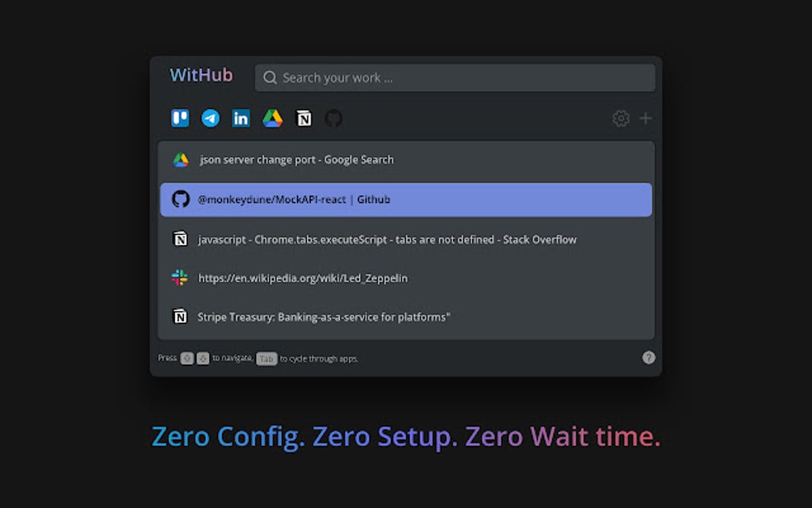Select the Telegram app filter icon

(x=210, y=118)
